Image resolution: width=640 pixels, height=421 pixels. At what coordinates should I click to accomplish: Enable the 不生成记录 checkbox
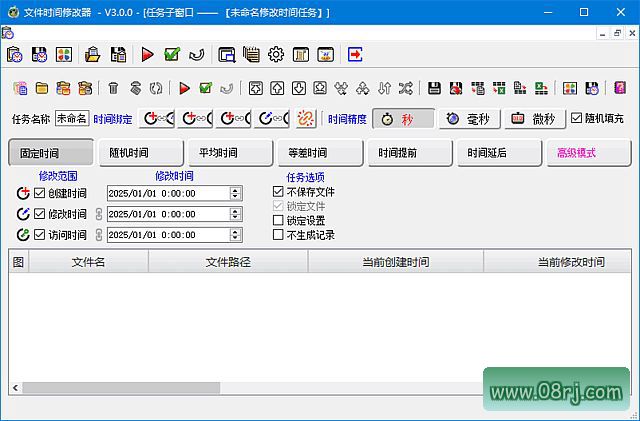(x=278, y=234)
